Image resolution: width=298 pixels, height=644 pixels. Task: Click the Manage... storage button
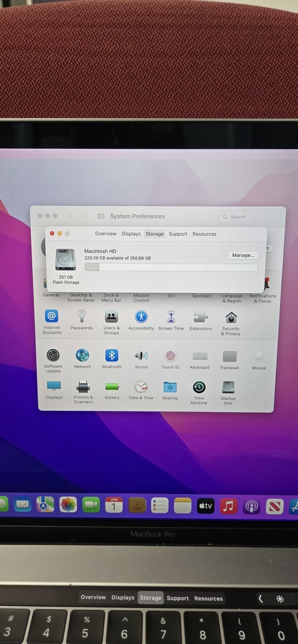point(243,255)
